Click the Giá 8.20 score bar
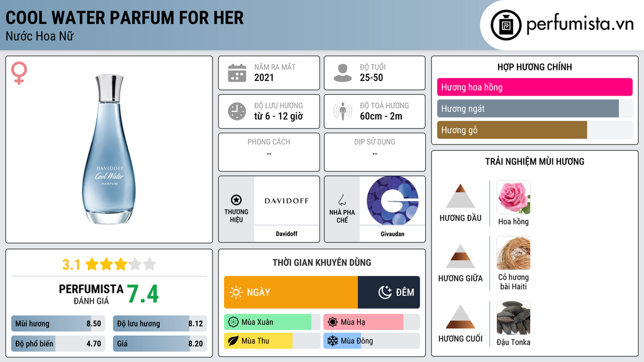Screen dimensions: 644x362 pyautogui.click(x=160, y=344)
